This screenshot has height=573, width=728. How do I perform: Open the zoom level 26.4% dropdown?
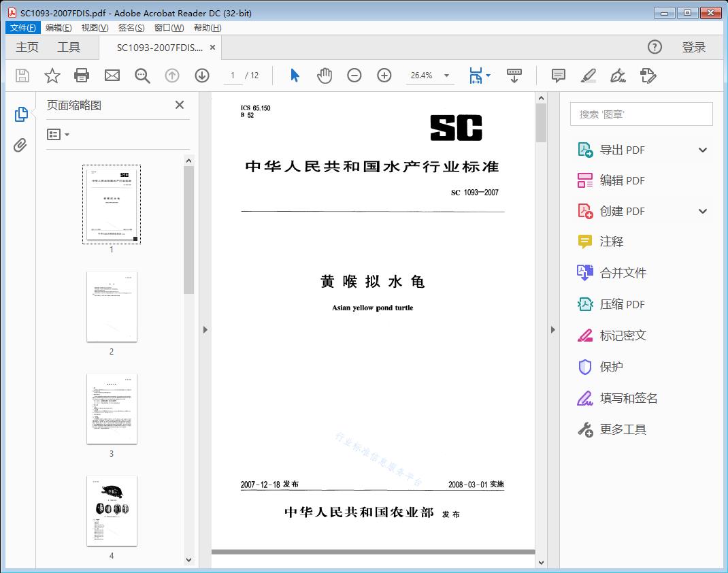coord(446,76)
